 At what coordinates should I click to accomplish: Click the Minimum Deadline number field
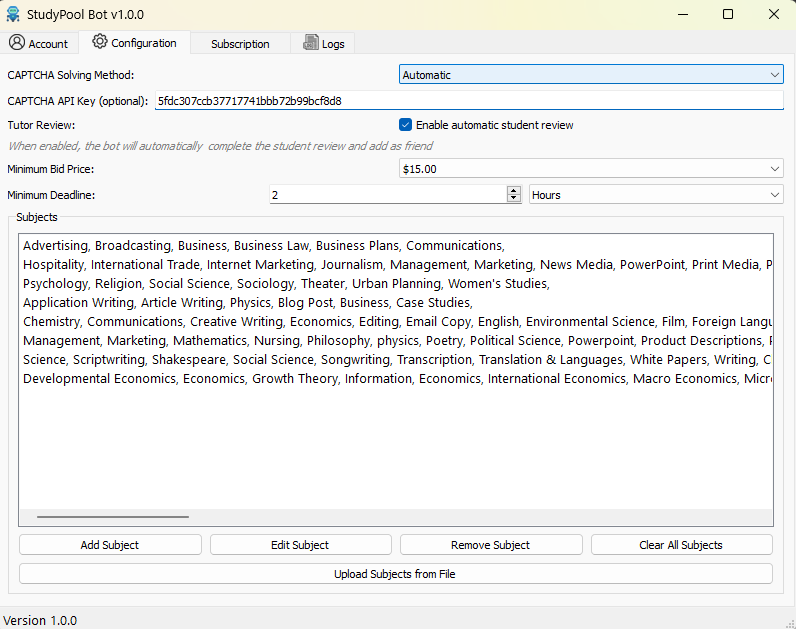(x=388, y=195)
